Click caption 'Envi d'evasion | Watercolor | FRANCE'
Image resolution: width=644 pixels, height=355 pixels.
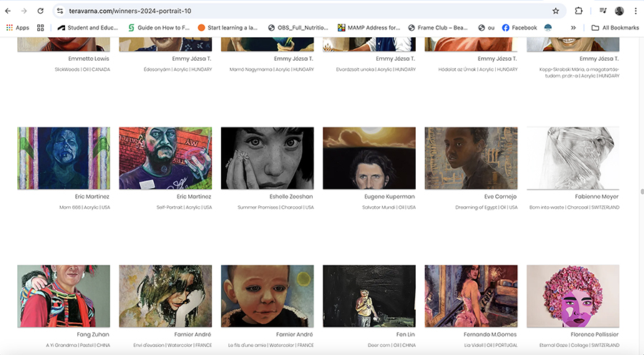pos(172,346)
